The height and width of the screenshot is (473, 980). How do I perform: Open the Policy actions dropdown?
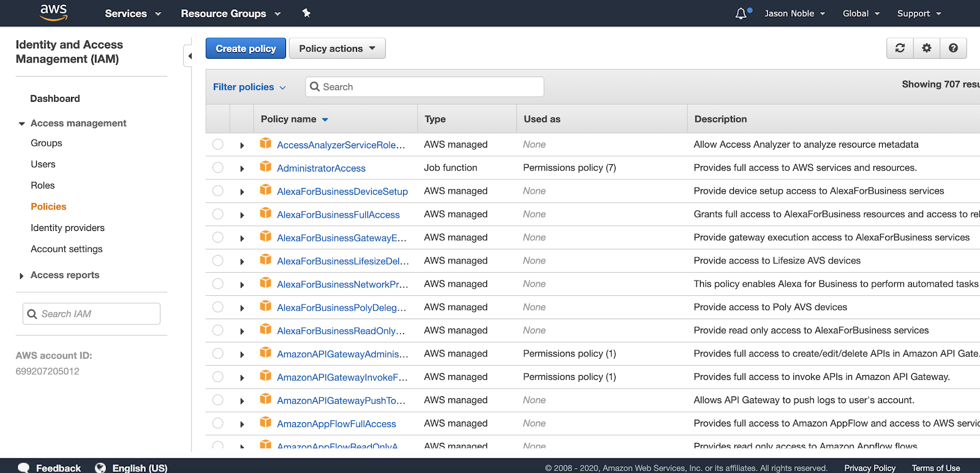(x=337, y=48)
